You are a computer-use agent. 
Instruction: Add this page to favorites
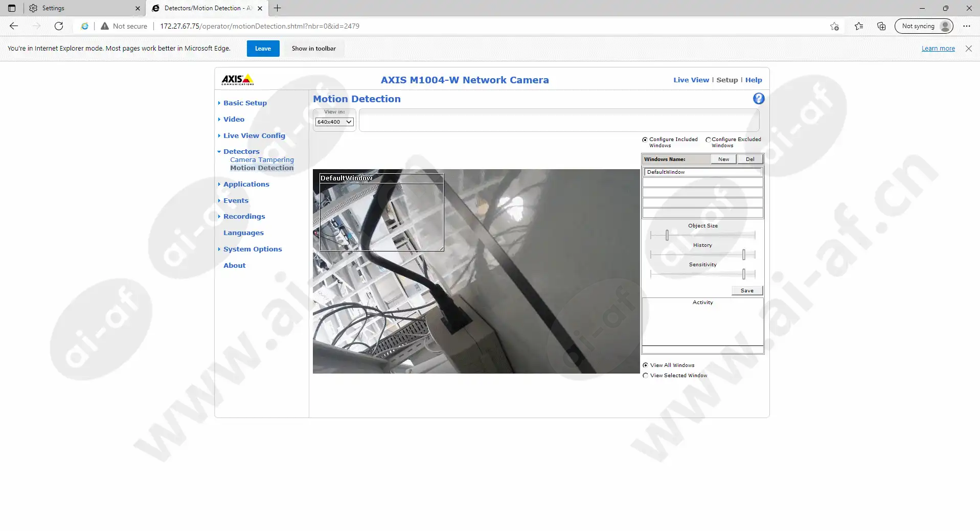coord(834,26)
